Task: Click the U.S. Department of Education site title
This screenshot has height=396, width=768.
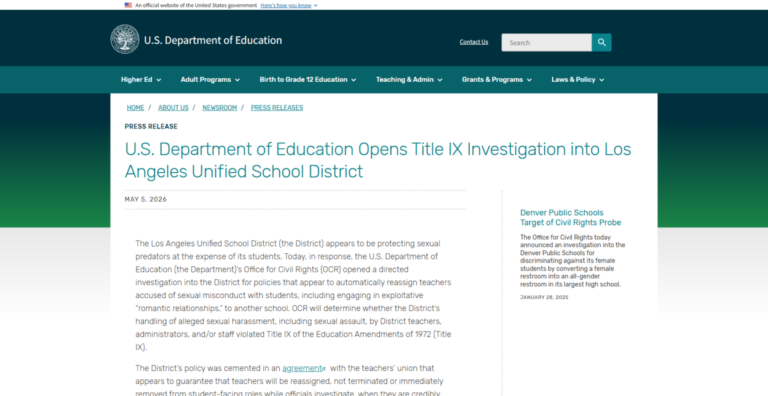Action: [213, 40]
